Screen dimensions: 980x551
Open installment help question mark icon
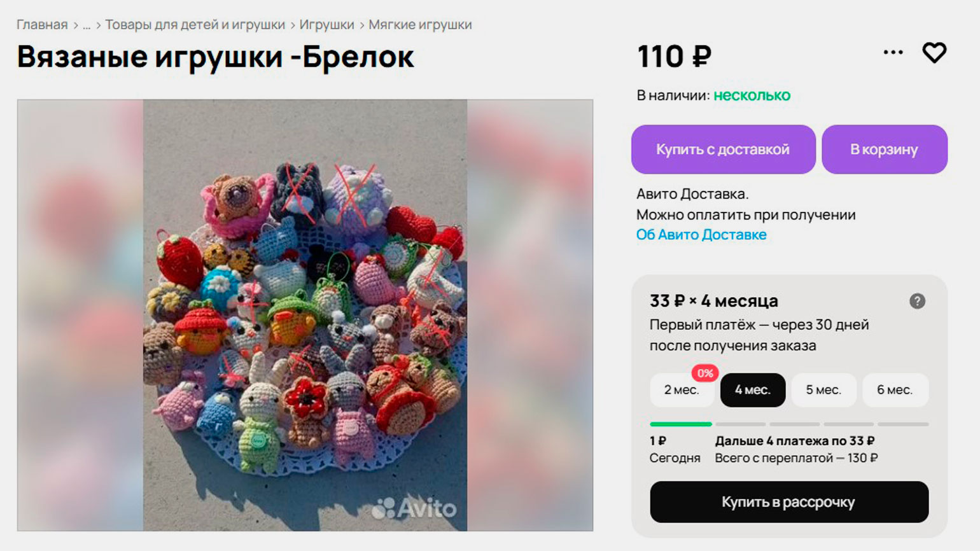click(917, 301)
